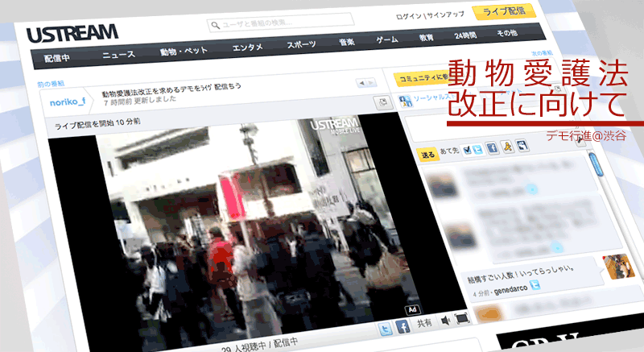This screenshot has height=352, width=644.
Task: Mute the video with the speaker icon
Action: click(445, 321)
